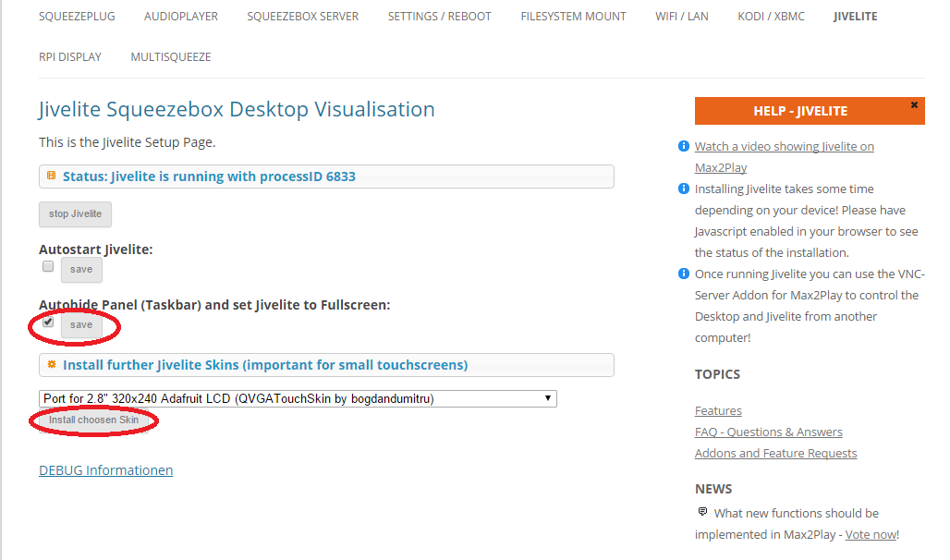Open FAQ - Questions & Answers link
Screen dimensions: 950x560
[768, 432]
